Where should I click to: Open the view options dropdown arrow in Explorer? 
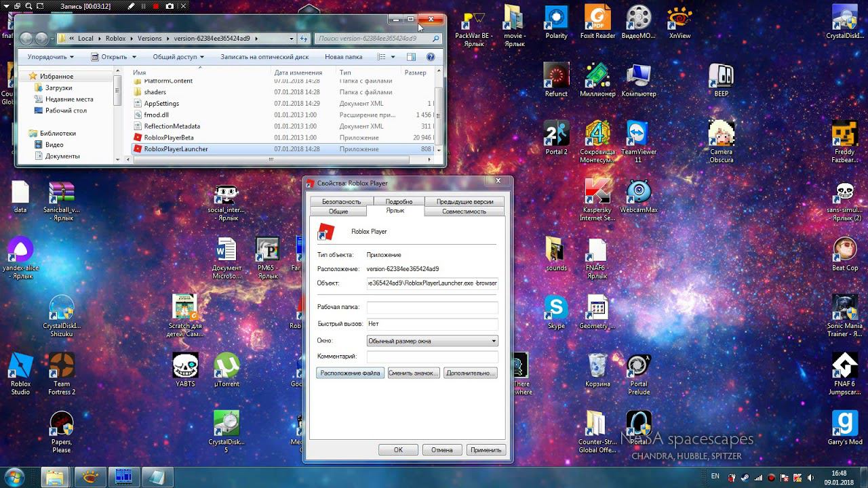click(393, 57)
